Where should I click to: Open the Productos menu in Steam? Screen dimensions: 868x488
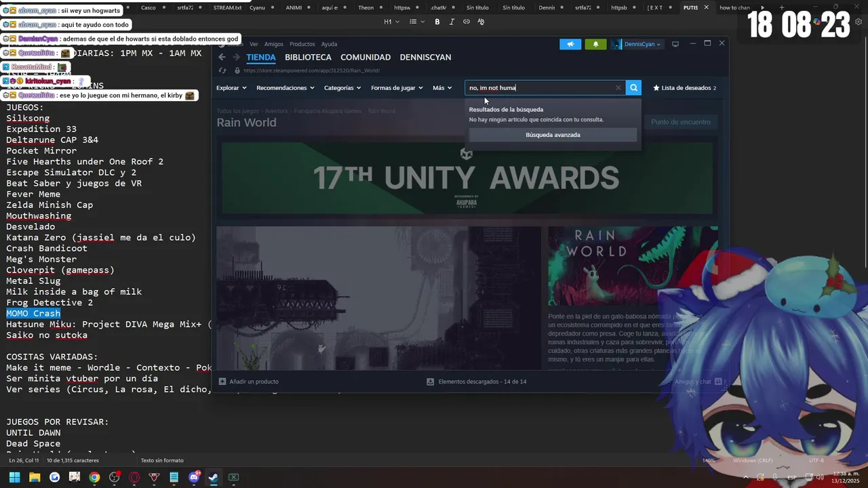(x=302, y=44)
